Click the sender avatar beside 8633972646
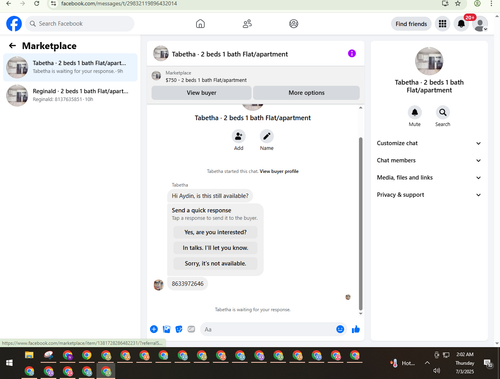 158,285
